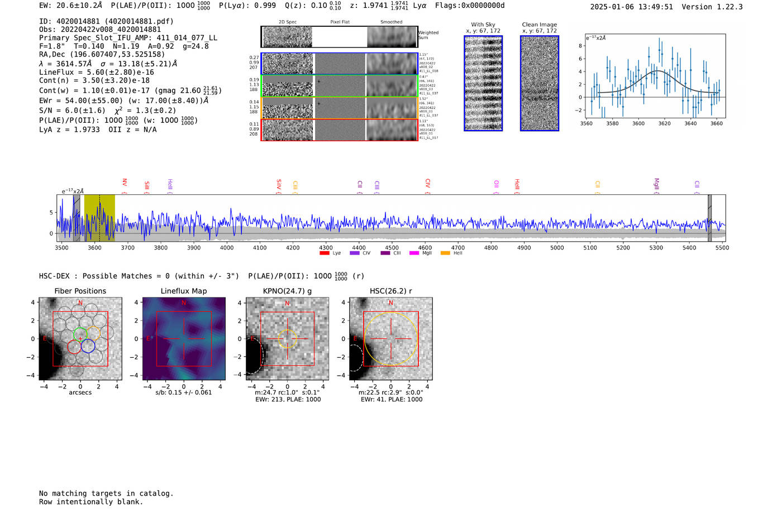The image size is (782, 532).
Task: Click the 'LyA z = 1.9733' line
Action: click(x=98, y=130)
